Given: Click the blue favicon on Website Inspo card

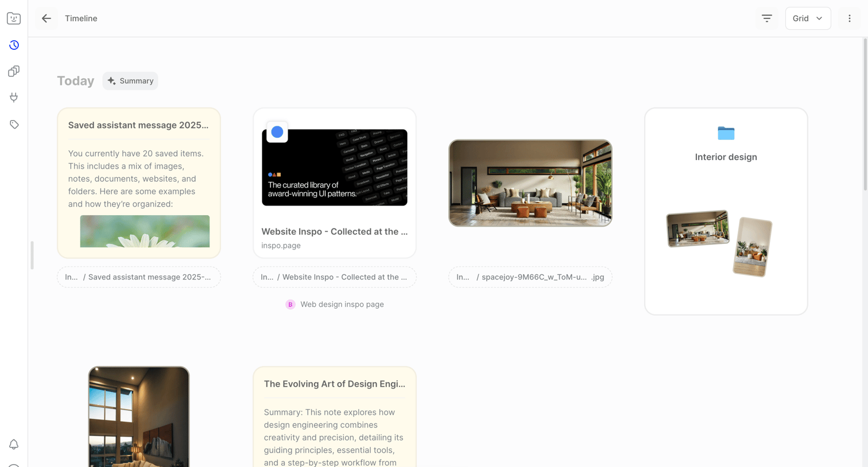Looking at the screenshot, I should click(x=277, y=132).
